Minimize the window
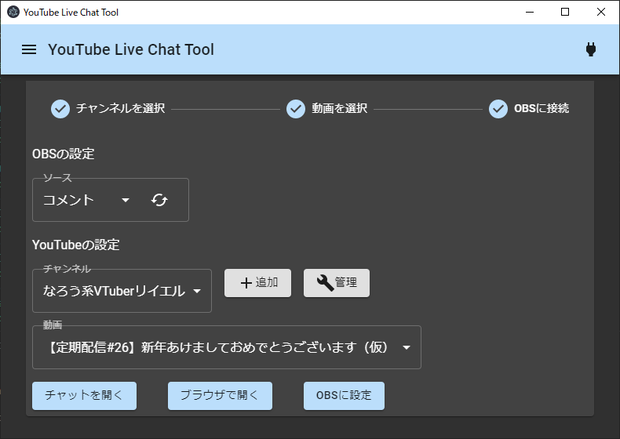Screen dimensions: 620x439 530,12
